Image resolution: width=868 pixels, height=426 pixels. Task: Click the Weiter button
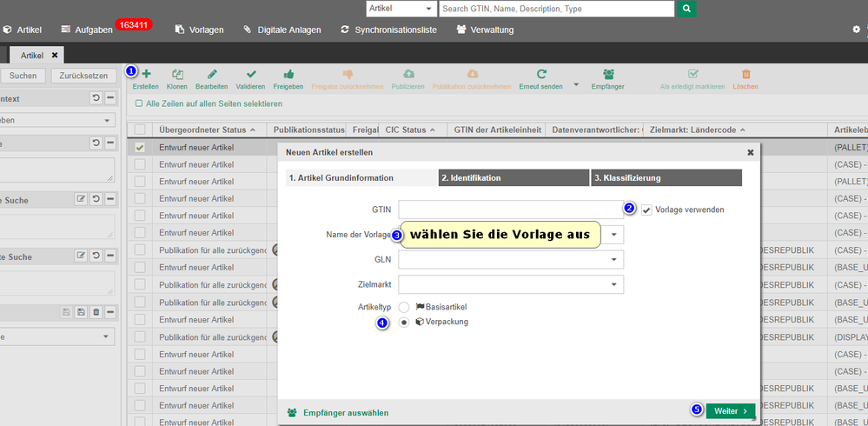coord(730,411)
